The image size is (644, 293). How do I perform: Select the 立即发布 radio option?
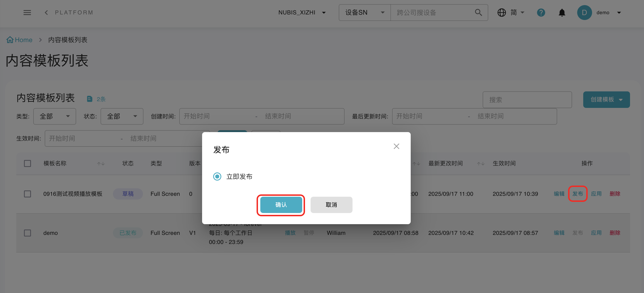pos(217,176)
